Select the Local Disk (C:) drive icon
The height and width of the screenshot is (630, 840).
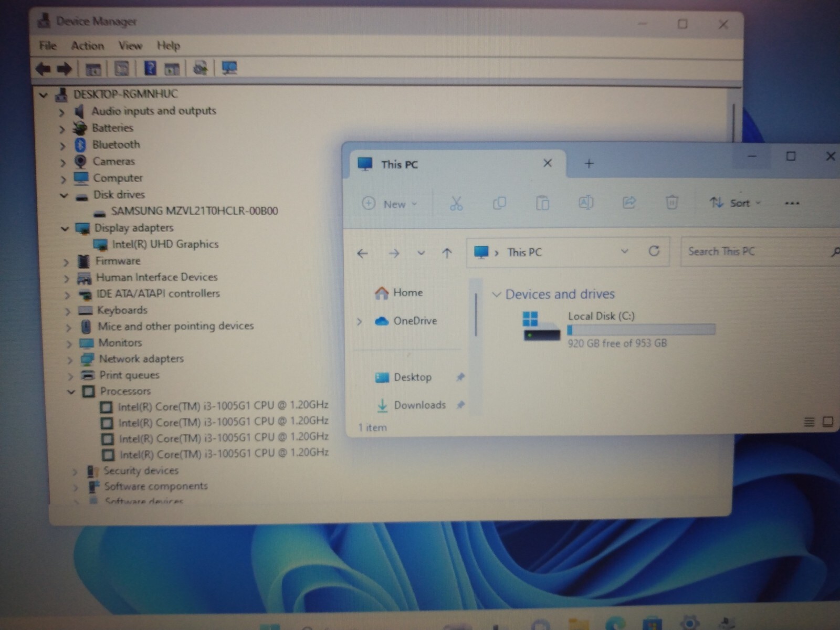(542, 327)
